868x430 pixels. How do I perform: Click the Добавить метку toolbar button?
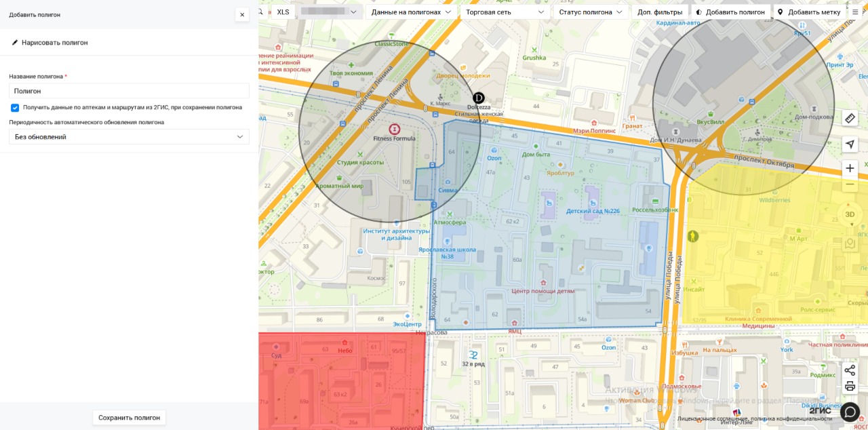[x=809, y=12]
